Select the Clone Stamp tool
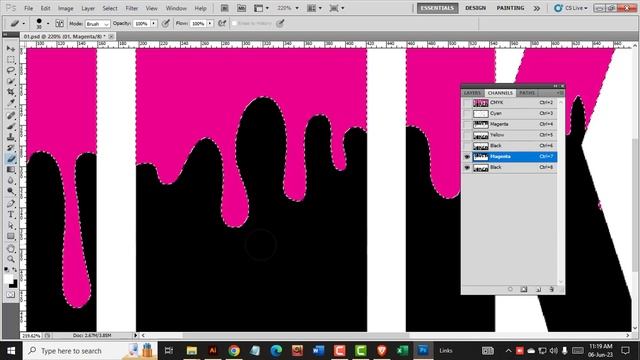The image size is (640, 360). coord(11,137)
